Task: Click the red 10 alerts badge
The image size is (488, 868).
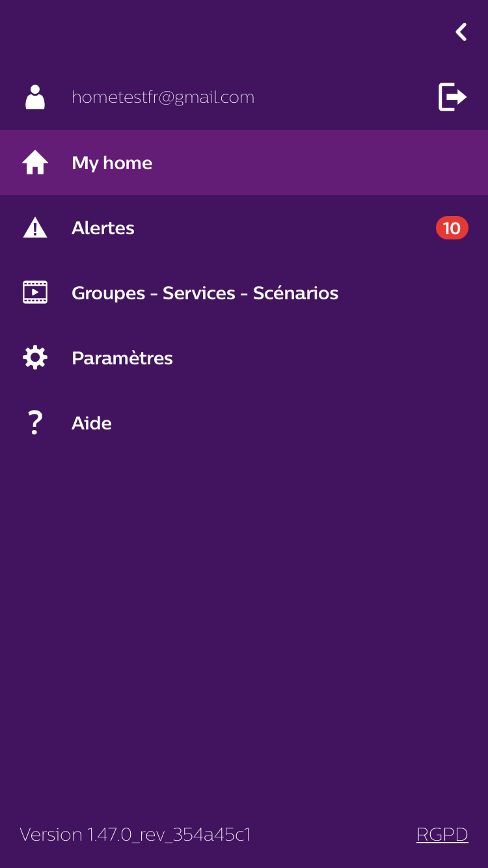Action: coord(452,228)
